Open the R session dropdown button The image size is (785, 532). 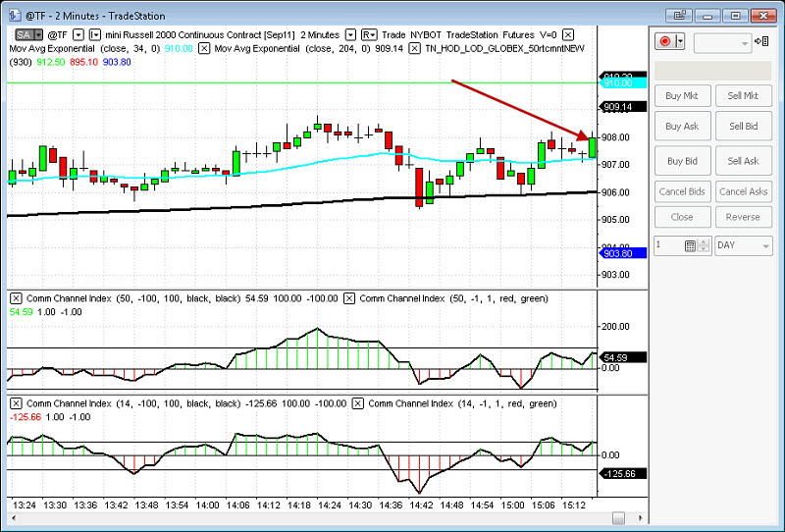coord(369,35)
